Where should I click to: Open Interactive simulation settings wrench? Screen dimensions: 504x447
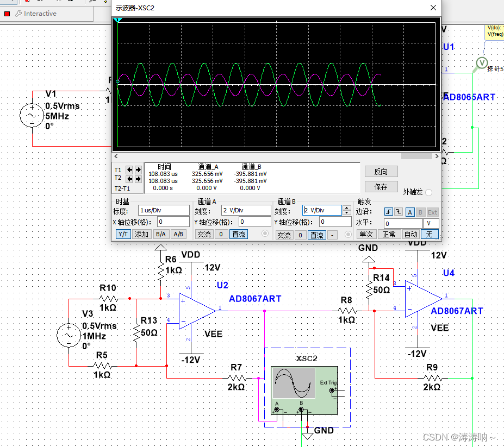(18, 14)
